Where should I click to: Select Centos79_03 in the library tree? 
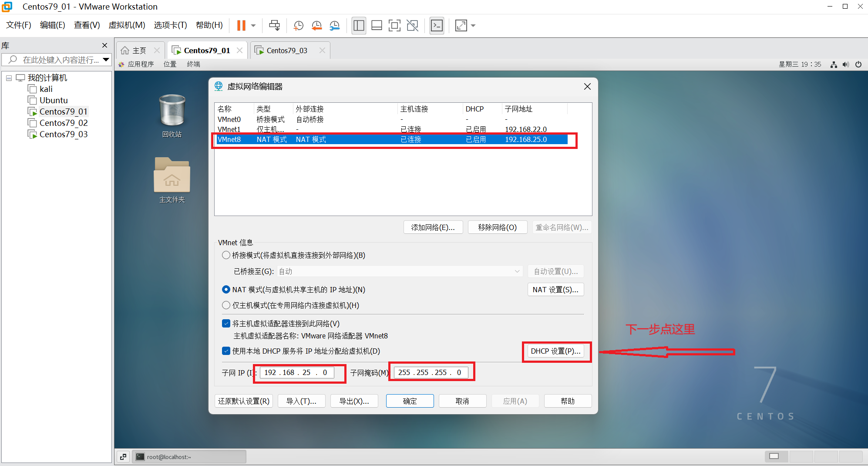pos(64,134)
